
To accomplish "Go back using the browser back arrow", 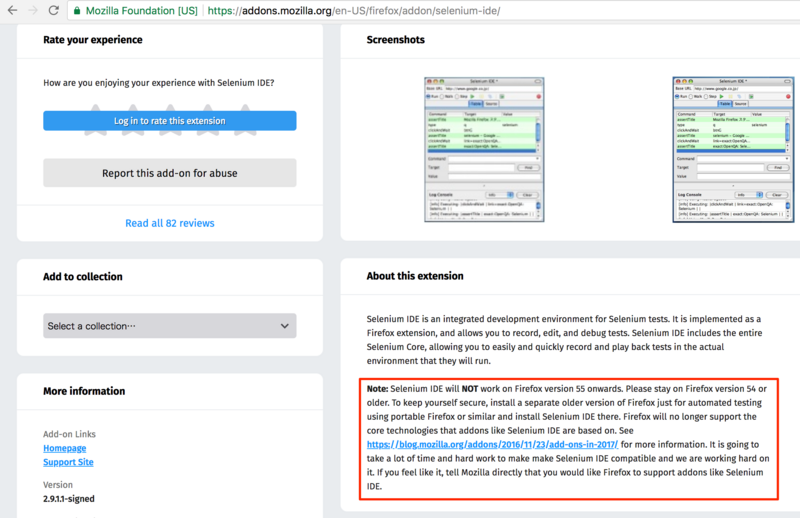I will pos(12,10).
